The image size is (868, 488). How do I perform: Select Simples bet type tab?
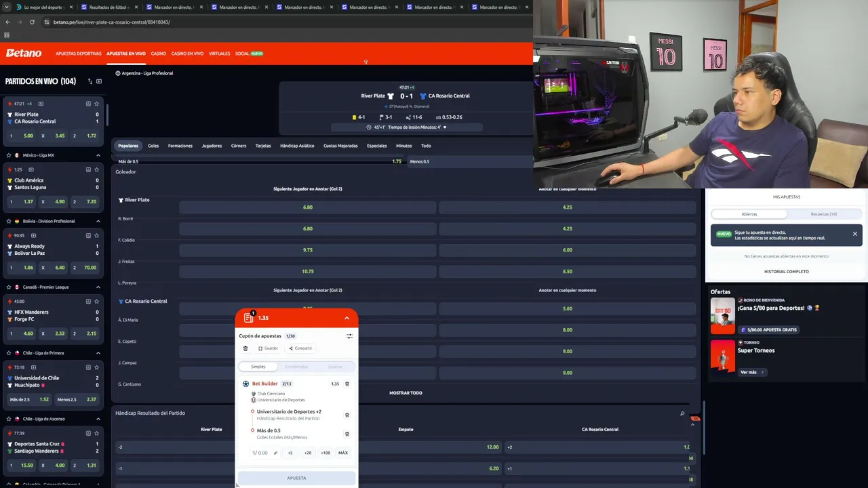[x=258, y=367]
